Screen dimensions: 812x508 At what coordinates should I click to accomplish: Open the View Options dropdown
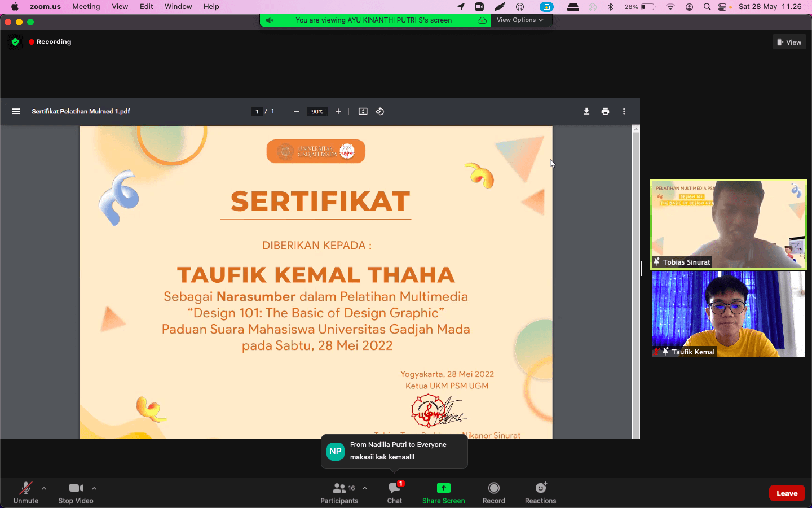click(520, 20)
